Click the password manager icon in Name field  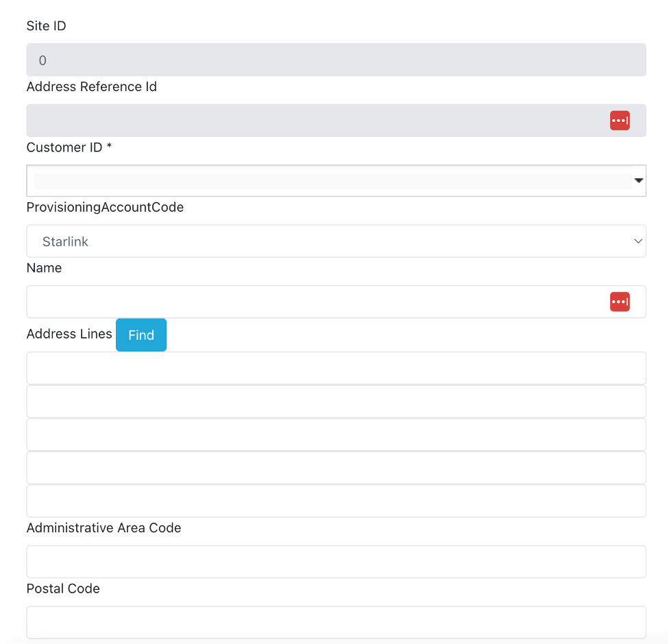[620, 301]
